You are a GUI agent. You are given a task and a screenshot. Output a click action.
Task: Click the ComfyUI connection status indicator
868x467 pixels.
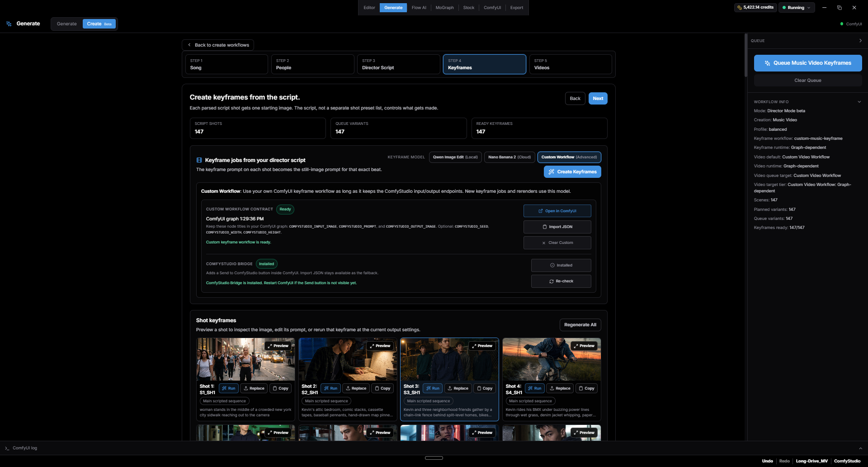point(851,24)
